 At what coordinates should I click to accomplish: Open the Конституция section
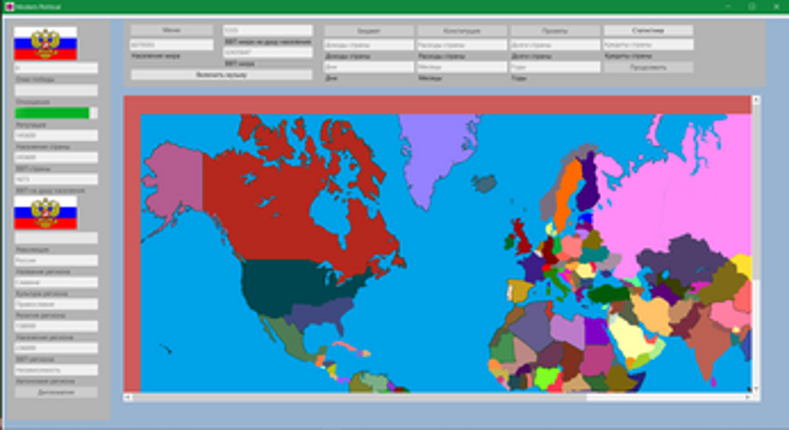[462, 31]
